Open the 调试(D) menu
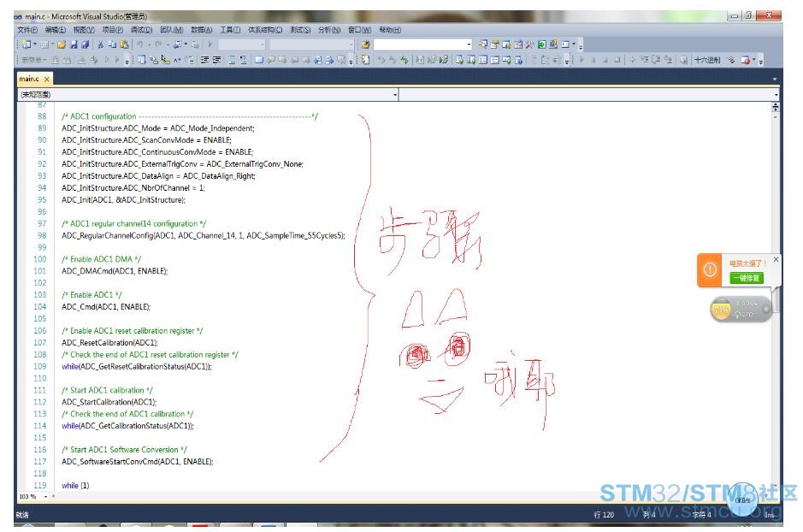The height and width of the screenshot is (532, 803). pos(141,30)
